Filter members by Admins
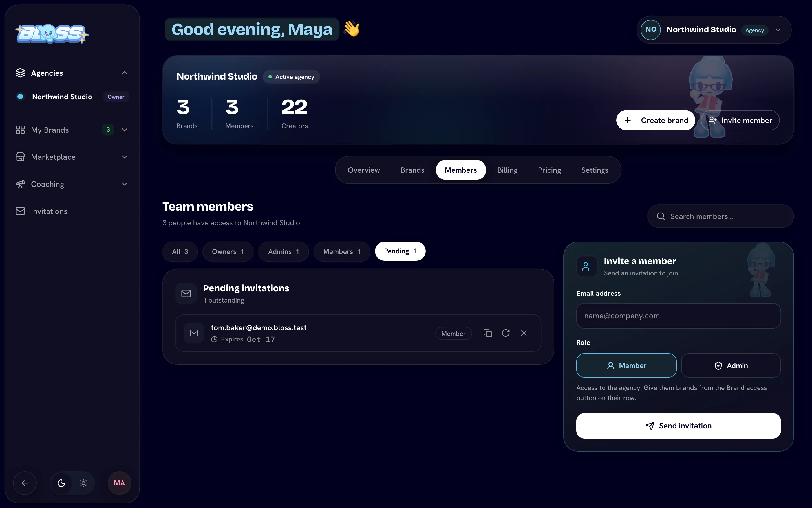This screenshot has width=812, height=508. (x=284, y=252)
